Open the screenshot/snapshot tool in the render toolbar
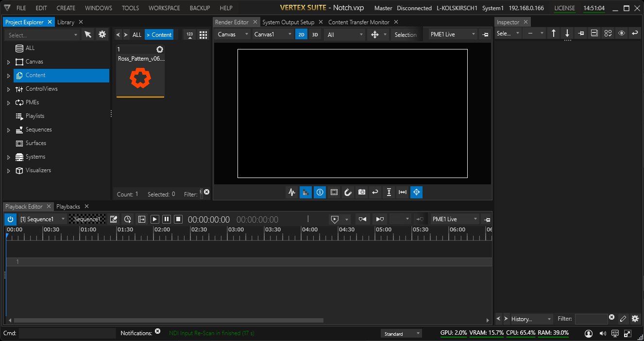Screen dimensions: 644x341 click(361, 192)
